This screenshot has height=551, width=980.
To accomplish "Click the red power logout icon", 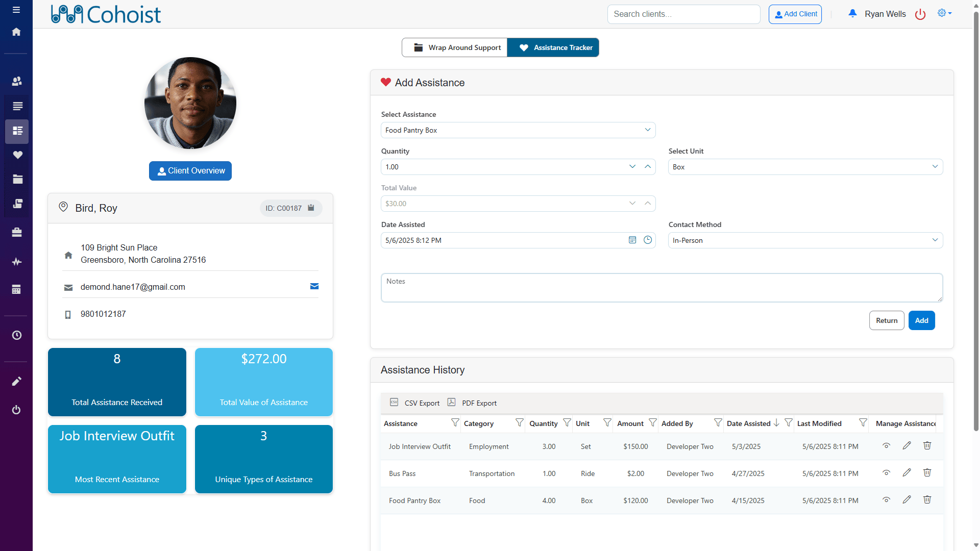I will coord(920,14).
